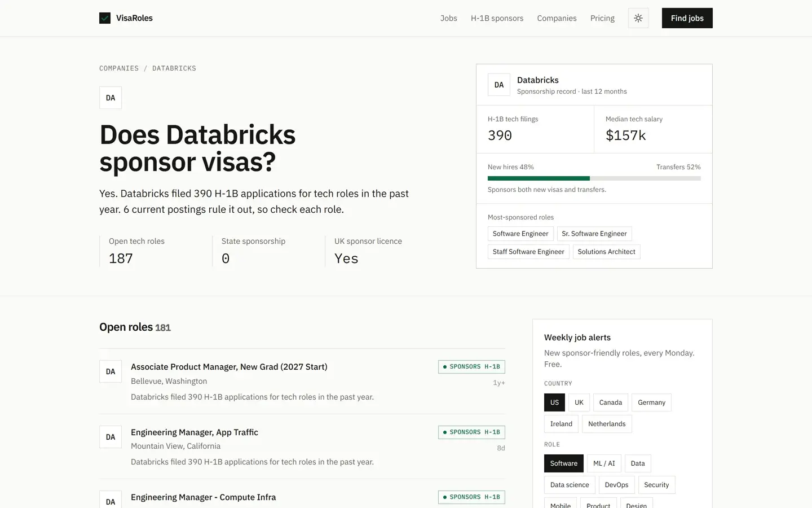Viewport: 812px width, 508px height.
Task: Toggle the UK country filter
Action: click(579, 402)
